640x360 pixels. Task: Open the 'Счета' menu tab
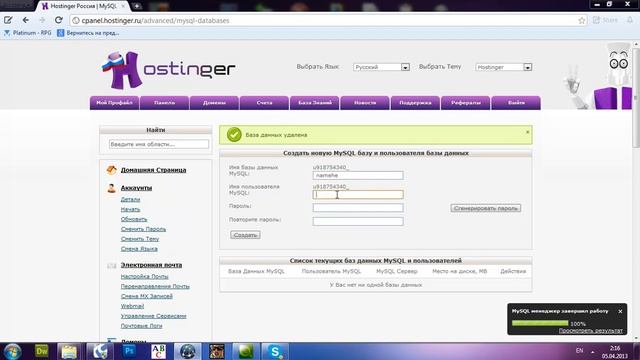pyautogui.click(x=264, y=103)
